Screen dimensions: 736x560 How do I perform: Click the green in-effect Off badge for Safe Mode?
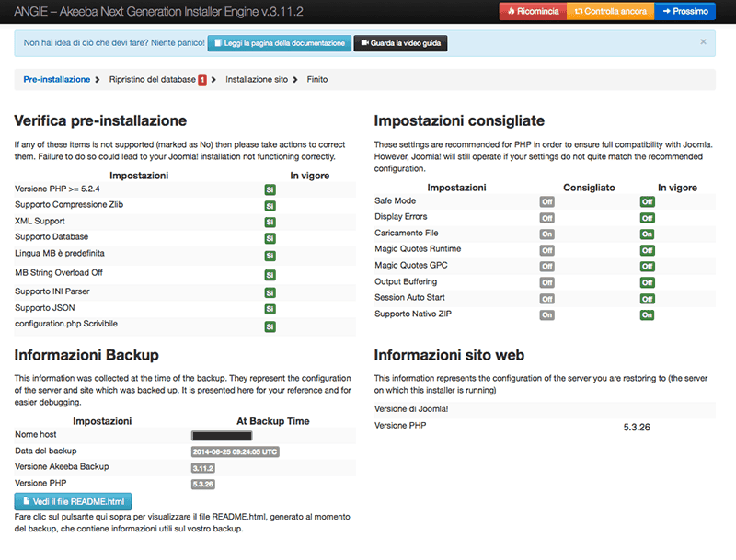pyautogui.click(x=648, y=201)
